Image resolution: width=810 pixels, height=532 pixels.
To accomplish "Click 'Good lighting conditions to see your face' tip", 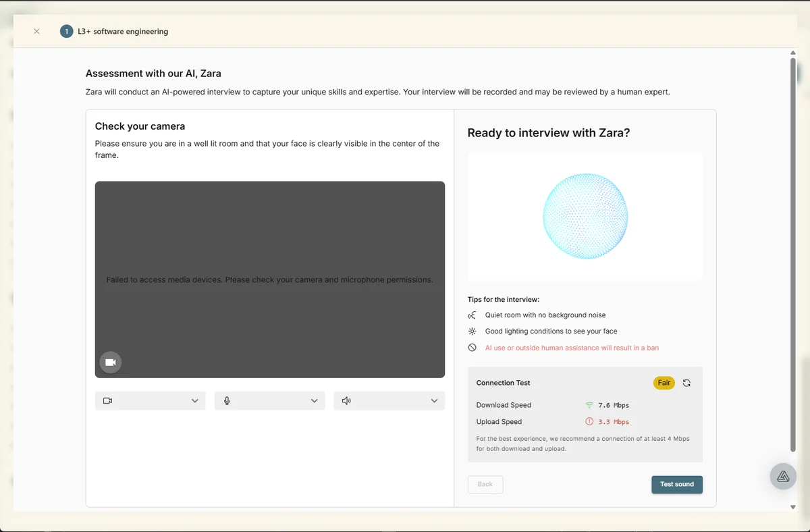I will click(x=551, y=331).
